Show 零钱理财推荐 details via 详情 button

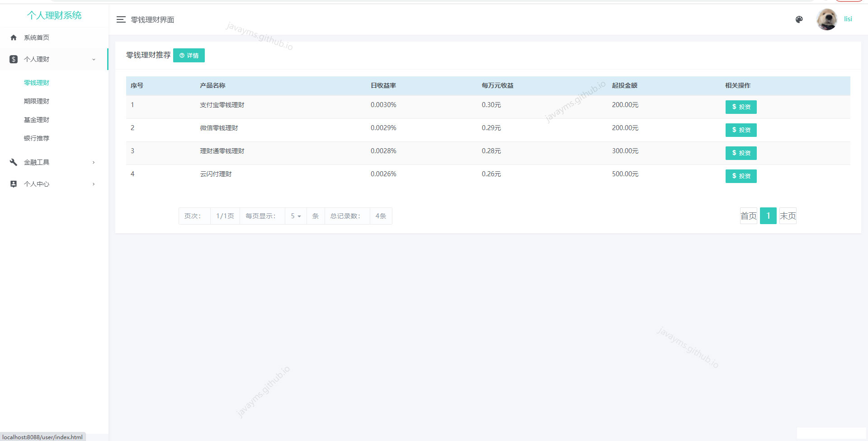pyautogui.click(x=189, y=55)
